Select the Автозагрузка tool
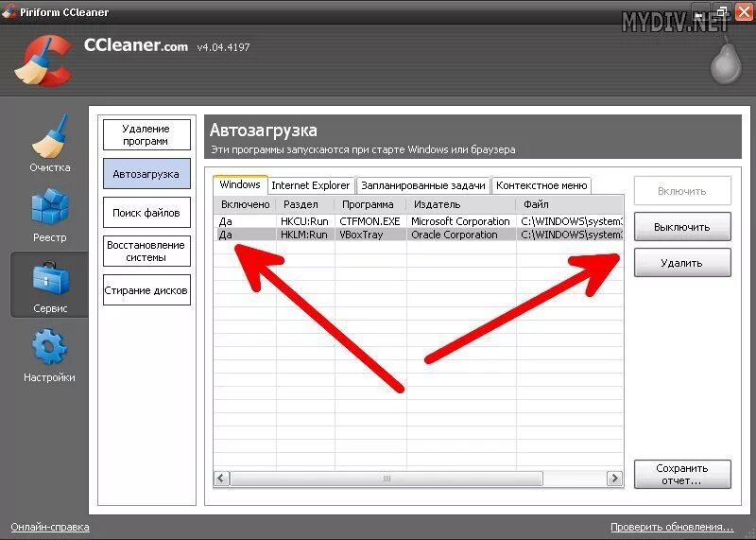Viewport: 756px width, 540px height. [x=146, y=174]
